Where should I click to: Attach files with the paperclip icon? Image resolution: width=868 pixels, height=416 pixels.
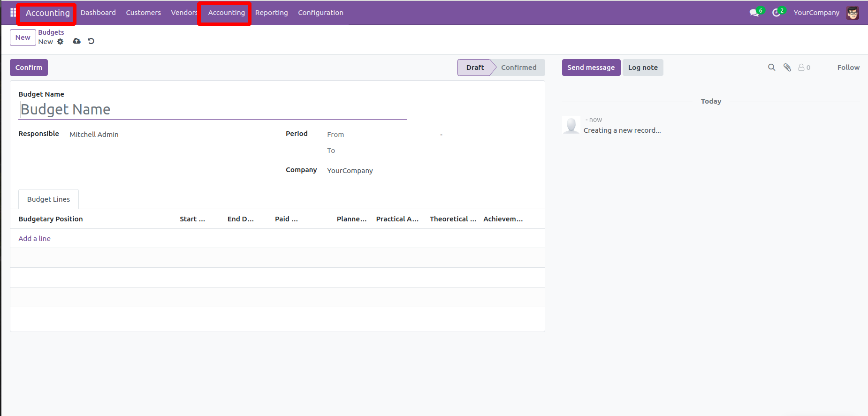click(787, 68)
